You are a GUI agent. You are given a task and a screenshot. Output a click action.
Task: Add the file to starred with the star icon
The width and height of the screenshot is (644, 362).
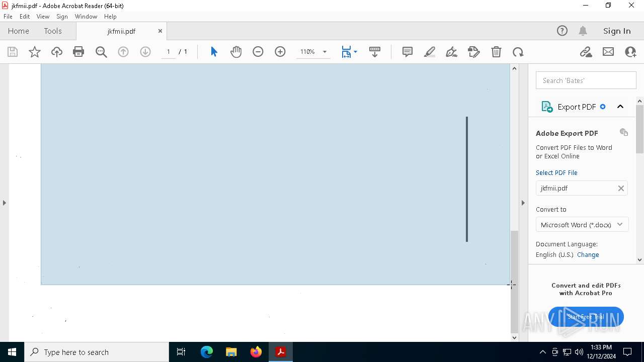pos(35,52)
